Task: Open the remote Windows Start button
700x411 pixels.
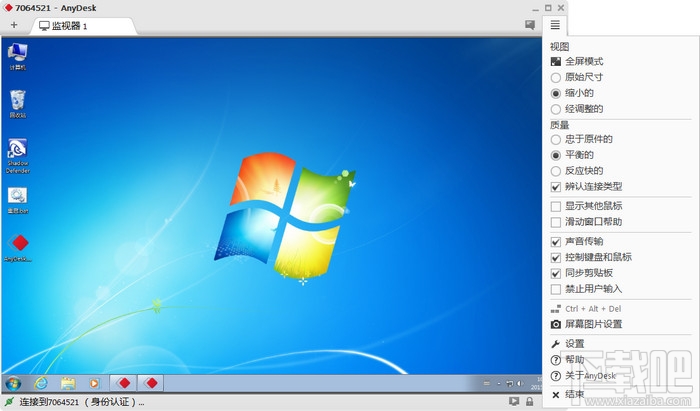Action: (x=13, y=383)
